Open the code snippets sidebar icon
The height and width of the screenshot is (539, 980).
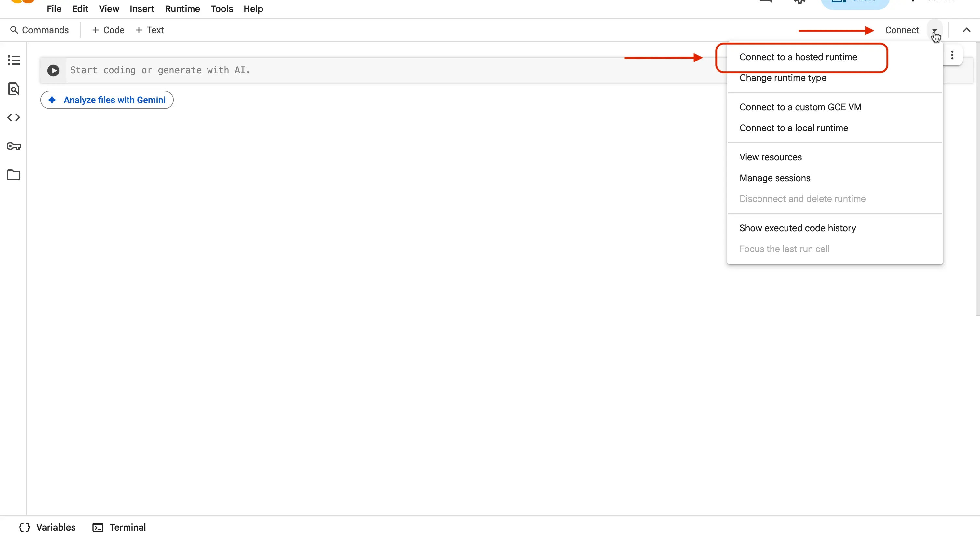[13, 117]
